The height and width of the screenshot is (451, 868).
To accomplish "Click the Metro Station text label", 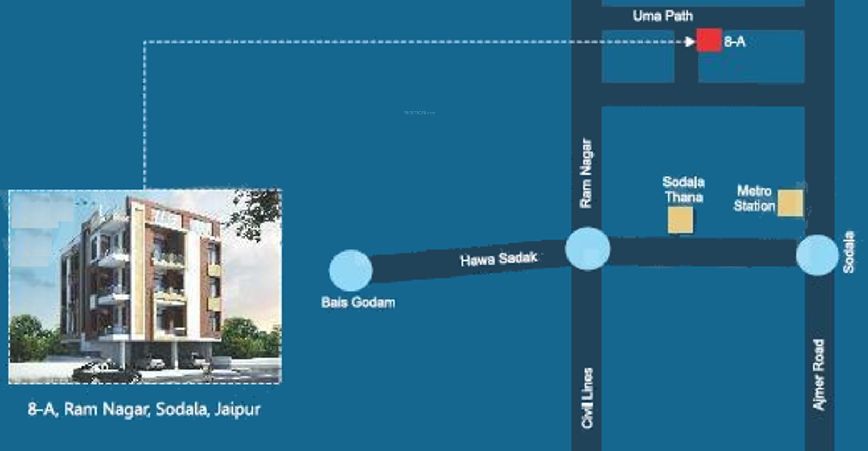I will pos(754,198).
